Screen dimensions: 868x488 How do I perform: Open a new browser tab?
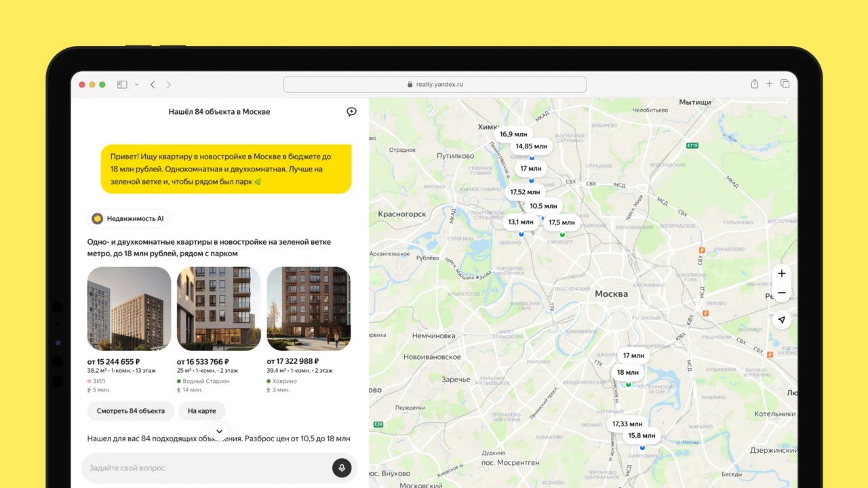[x=769, y=84]
